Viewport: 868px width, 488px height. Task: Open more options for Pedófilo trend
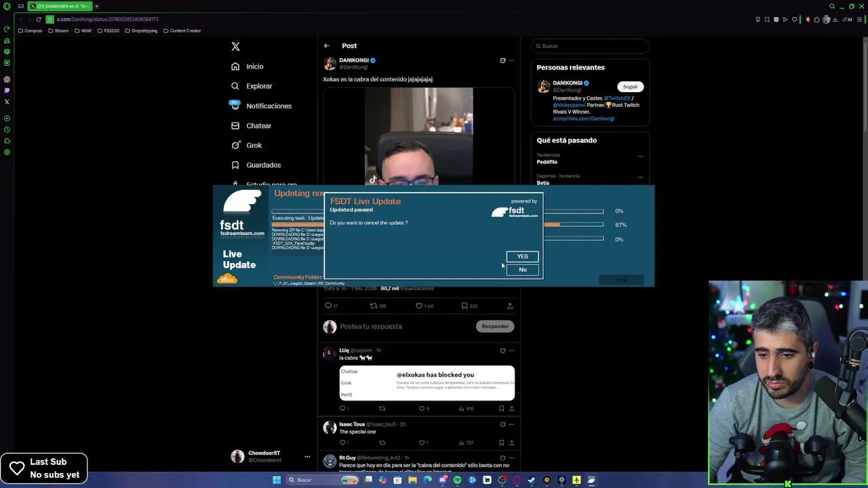(640, 157)
